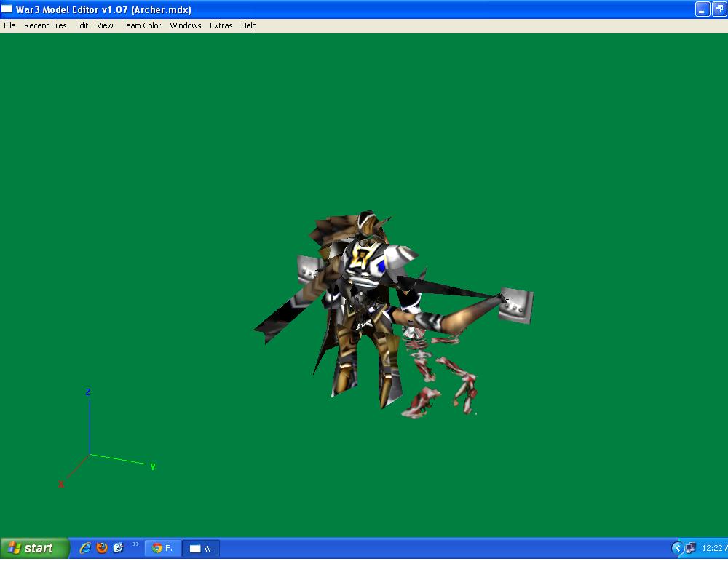This screenshot has width=728, height=572.
Task: Click the taskbar clock showing 12:22
Action: 715,548
